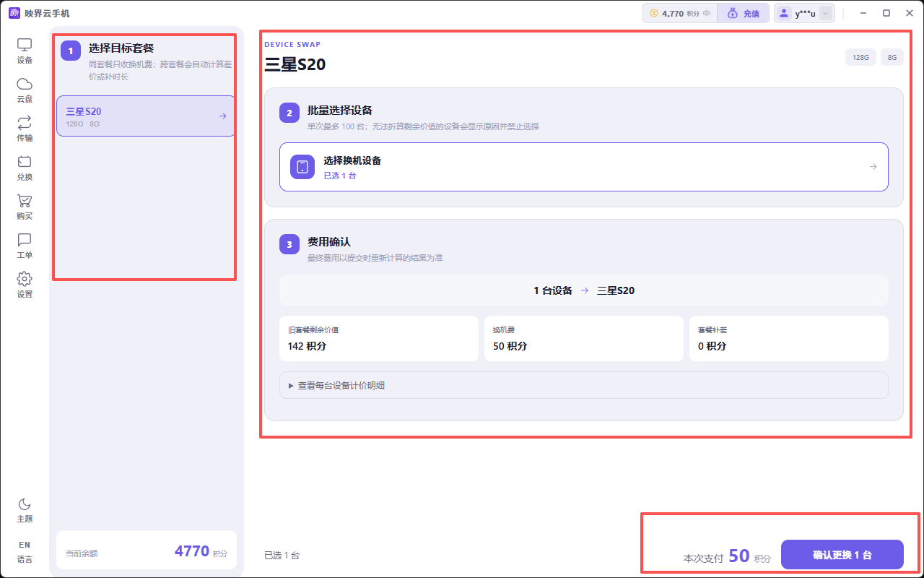
Task: Click the 本次支付 50 积分 amount
Action: [x=727, y=556]
